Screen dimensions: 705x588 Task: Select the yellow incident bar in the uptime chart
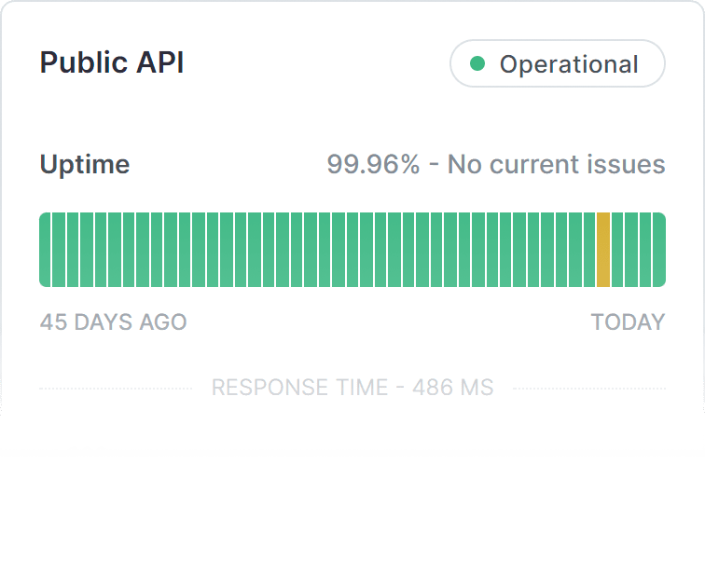(603, 250)
